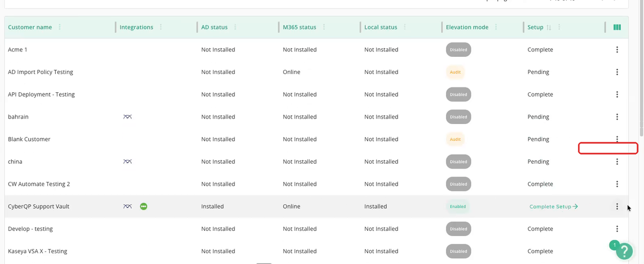644x264 pixels.
Task: Open the column chooser icon in table header
Action: [617, 27]
